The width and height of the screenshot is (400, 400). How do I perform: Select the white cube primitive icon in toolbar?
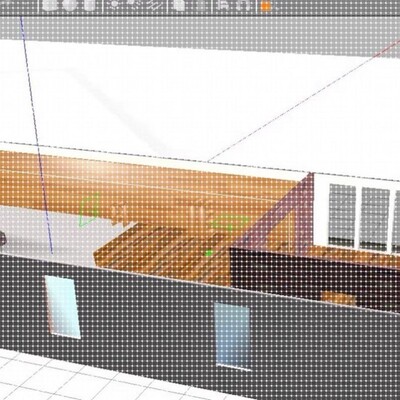coord(49,5)
